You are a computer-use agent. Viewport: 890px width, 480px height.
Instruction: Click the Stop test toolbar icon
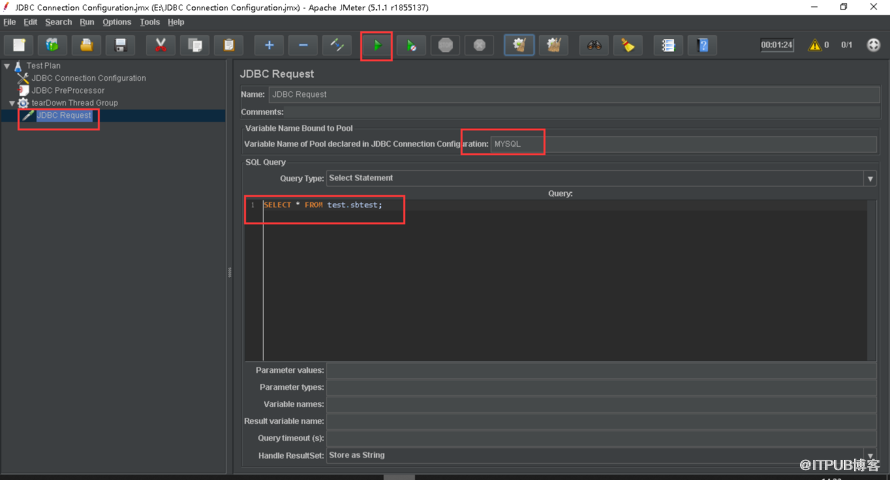pyautogui.click(x=445, y=45)
